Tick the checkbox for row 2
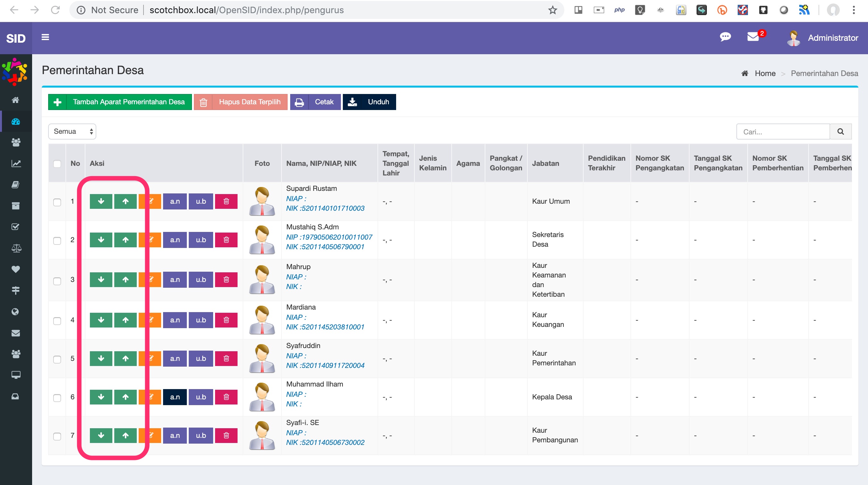Viewport: 868px width, 485px height. 57,241
